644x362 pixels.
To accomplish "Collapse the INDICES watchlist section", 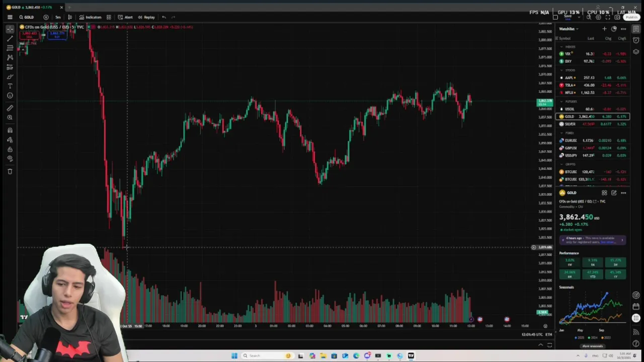I will tap(562, 47).
